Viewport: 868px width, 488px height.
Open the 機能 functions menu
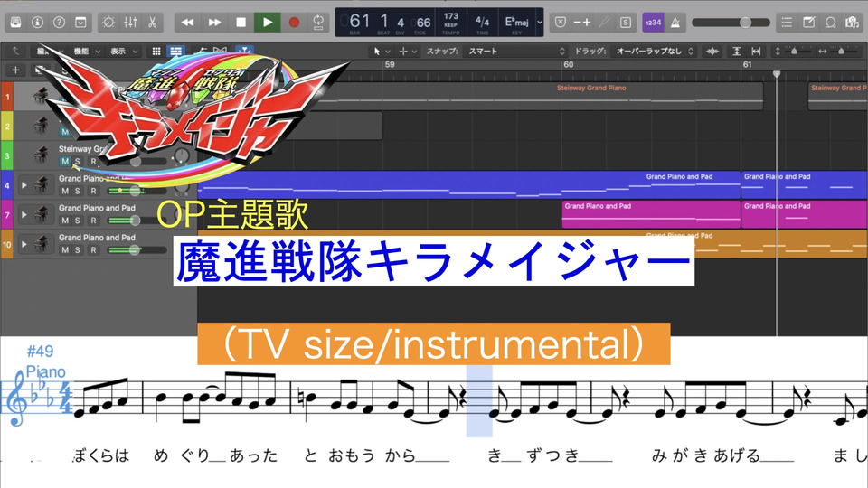[x=87, y=51]
